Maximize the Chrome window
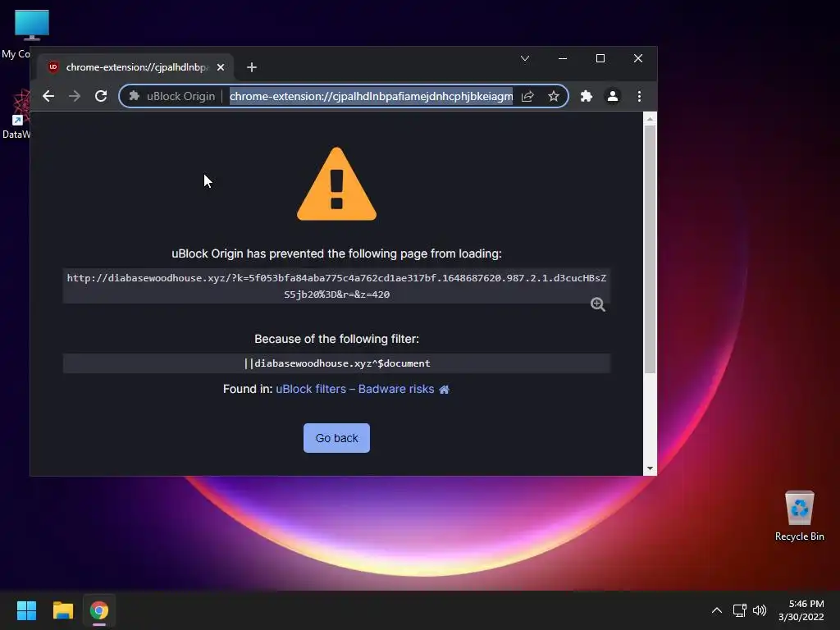The image size is (840, 630). (600, 58)
